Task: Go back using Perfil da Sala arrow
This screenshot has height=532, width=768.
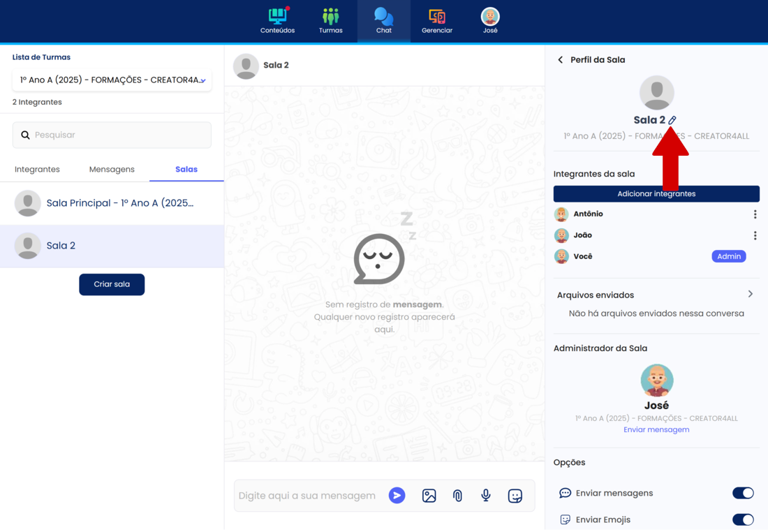Action: pyautogui.click(x=560, y=60)
